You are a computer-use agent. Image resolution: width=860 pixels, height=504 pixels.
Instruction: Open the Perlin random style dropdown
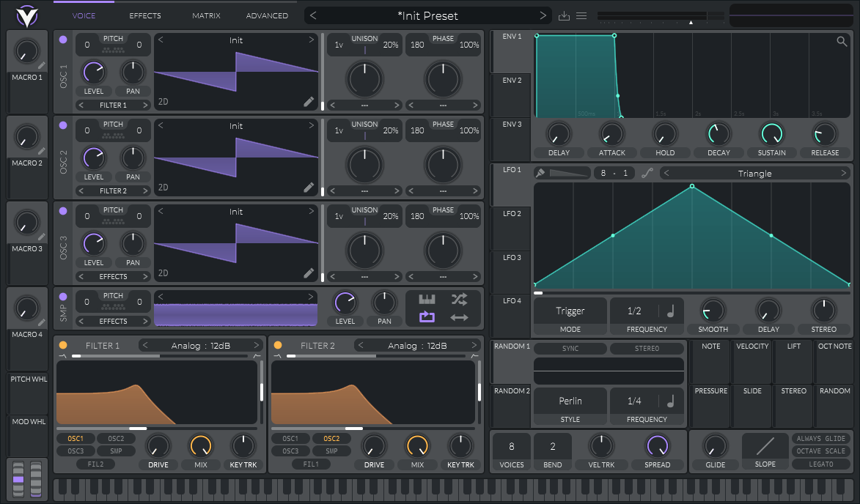pos(570,401)
